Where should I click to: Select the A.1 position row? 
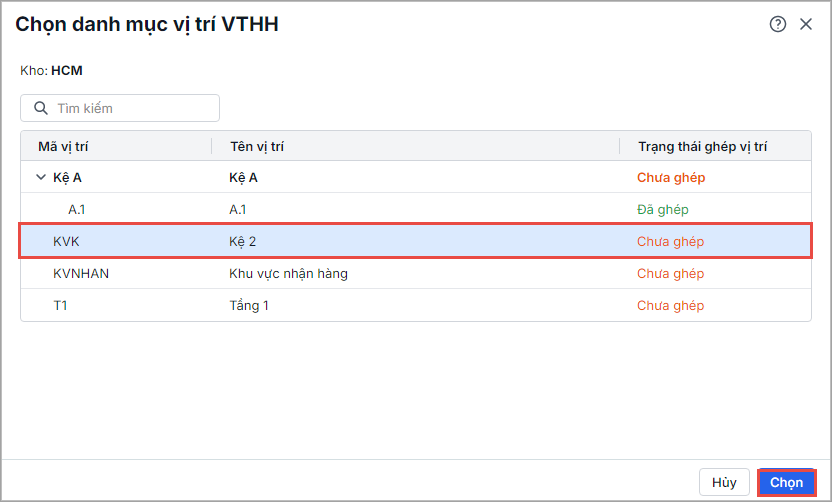(78, 210)
